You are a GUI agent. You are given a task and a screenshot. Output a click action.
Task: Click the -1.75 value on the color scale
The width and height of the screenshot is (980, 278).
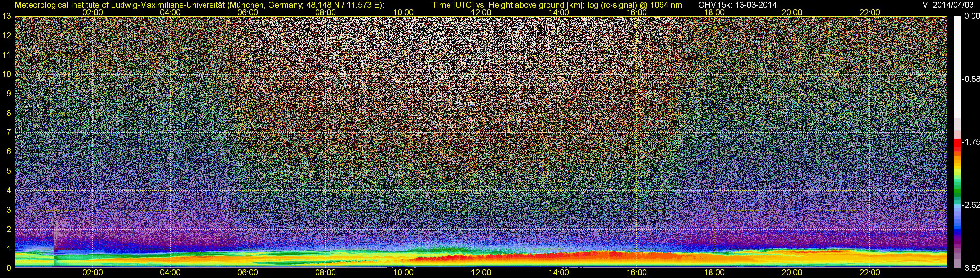tap(971, 142)
